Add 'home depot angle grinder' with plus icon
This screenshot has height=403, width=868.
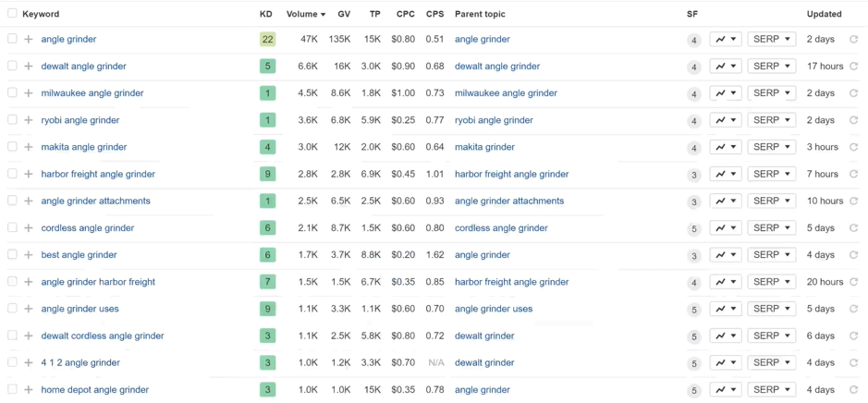pyautogui.click(x=29, y=390)
